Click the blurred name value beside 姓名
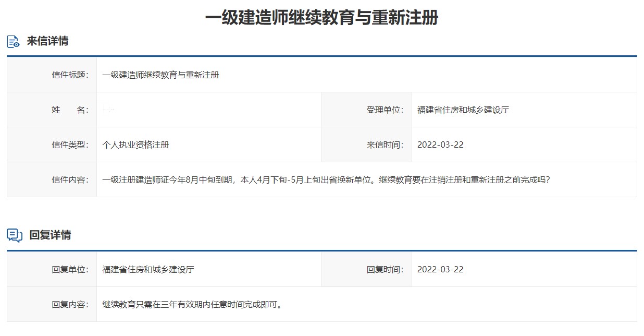The width and height of the screenshot is (644, 336). (109, 110)
